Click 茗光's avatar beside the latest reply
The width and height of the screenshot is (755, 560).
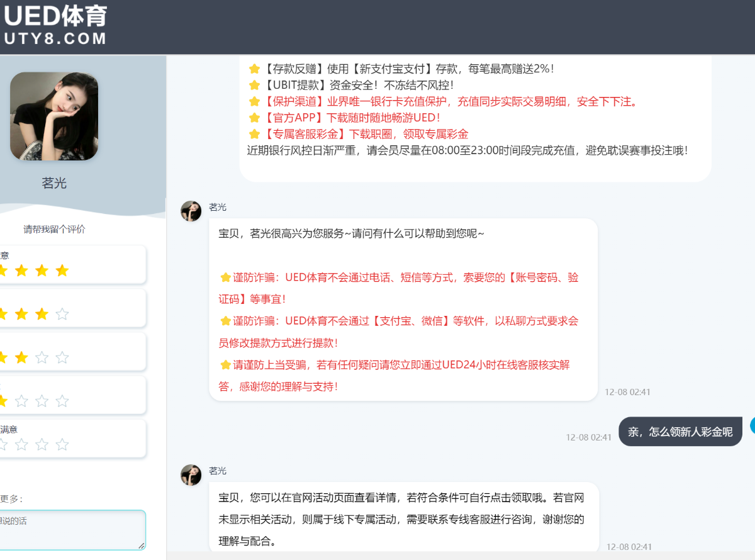point(191,475)
